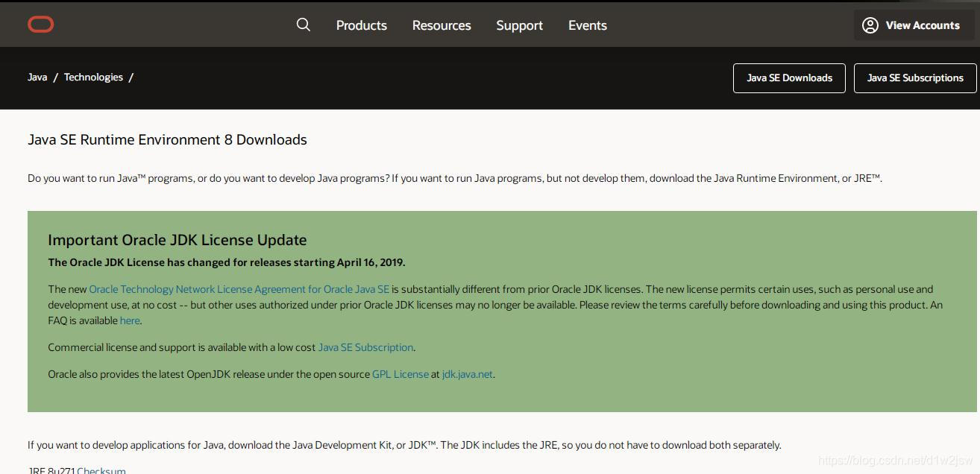This screenshot has height=474, width=980.
Task: Open the Events menu
Action: (x=587, y=25)
